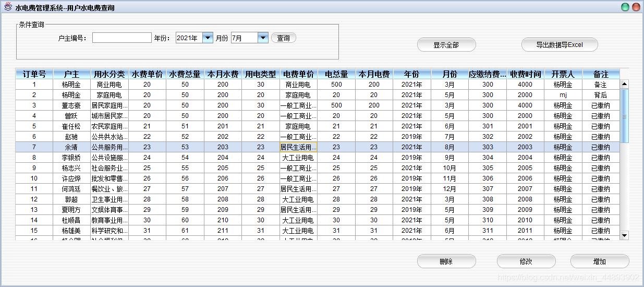
Task: Click the 水费单价 column header
Action: (147, 74)
